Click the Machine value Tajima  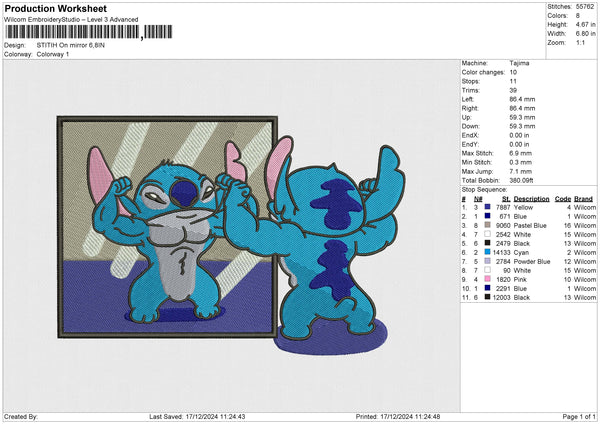tap(519, 63)
